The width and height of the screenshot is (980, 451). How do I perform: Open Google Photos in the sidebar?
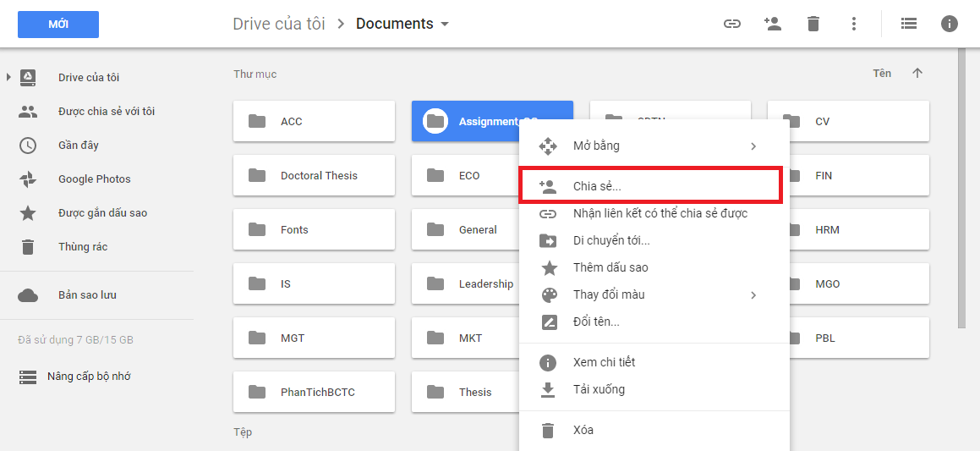pos(94,179)
